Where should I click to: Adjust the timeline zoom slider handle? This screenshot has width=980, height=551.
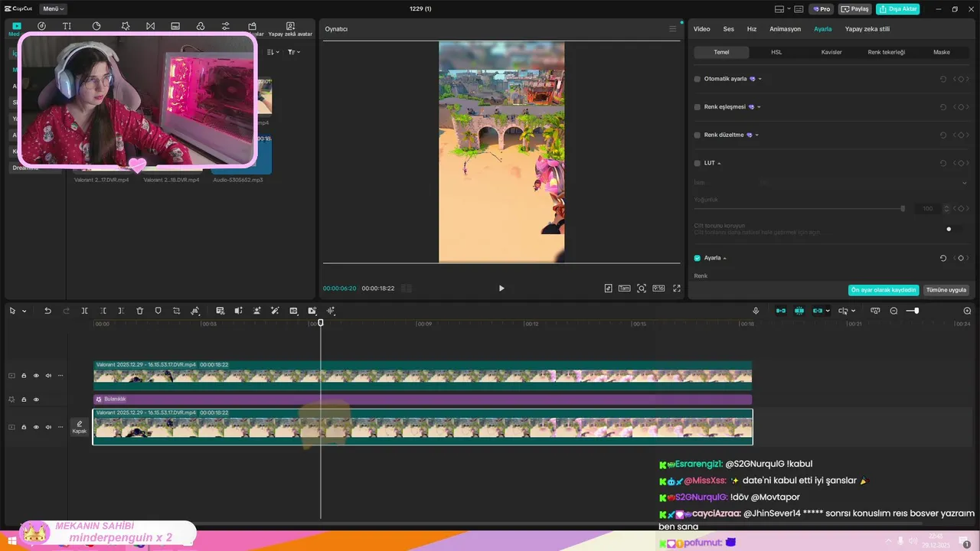point(916,311)
